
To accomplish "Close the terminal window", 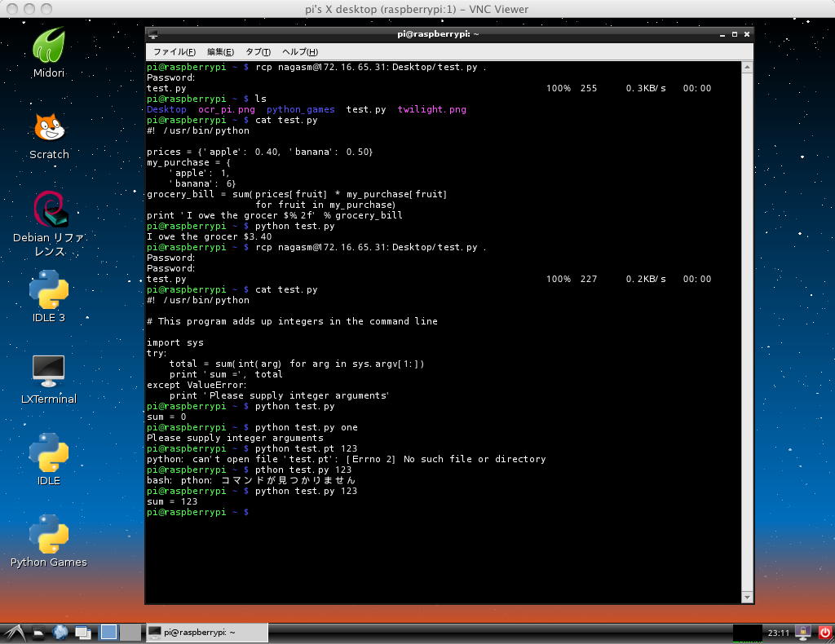I will pos(747,34).
